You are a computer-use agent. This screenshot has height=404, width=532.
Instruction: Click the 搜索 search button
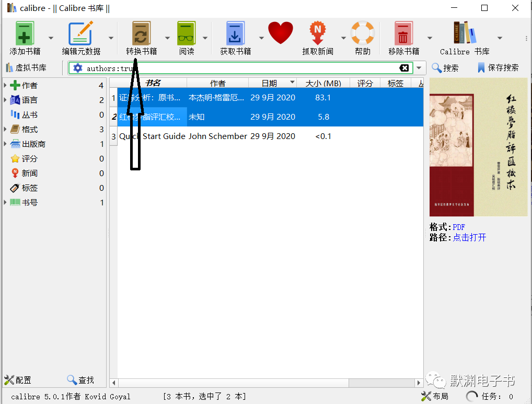coord(445,68)
